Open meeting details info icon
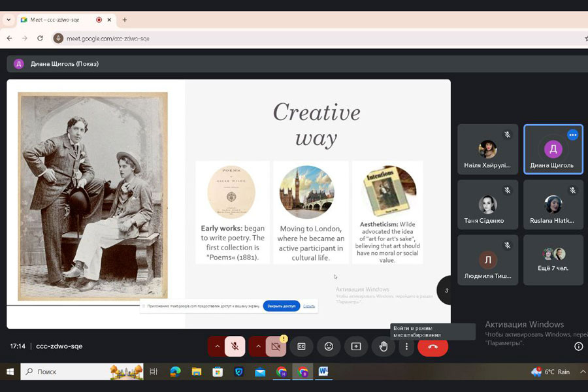 click(x=578, y=346)
